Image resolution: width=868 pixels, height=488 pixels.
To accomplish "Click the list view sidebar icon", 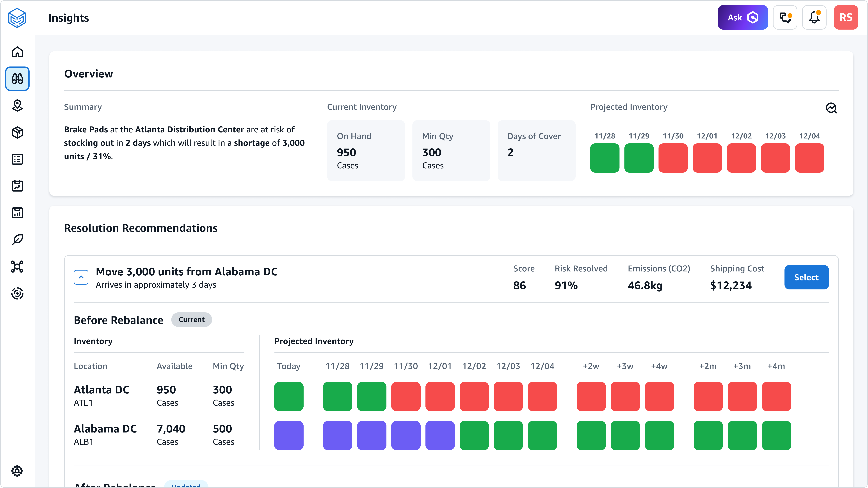I will pyautogui.click(x=17, y=159).
